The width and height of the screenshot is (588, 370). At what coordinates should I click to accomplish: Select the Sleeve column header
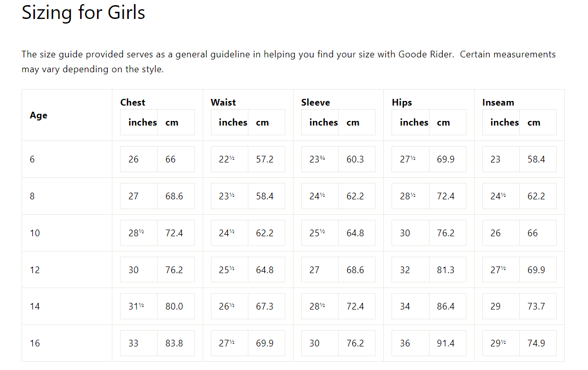point(316,102)
